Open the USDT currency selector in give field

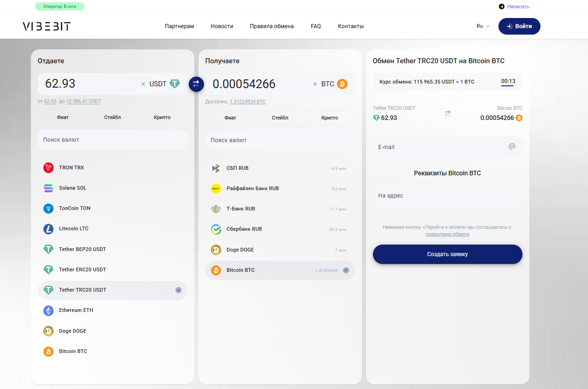[x=164, y=84]
